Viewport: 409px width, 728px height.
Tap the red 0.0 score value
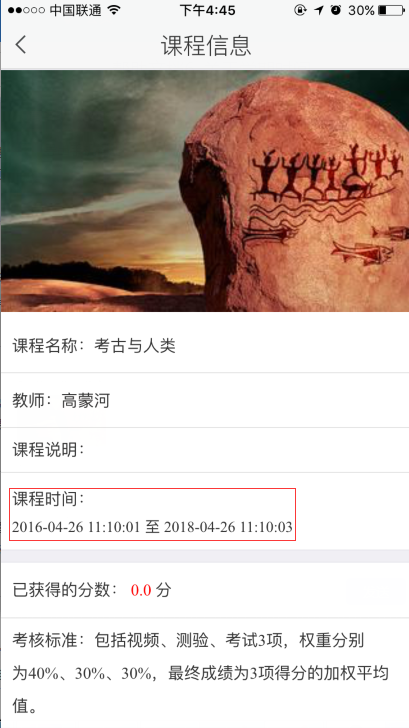pyautogui.click(x=141, y=591)
